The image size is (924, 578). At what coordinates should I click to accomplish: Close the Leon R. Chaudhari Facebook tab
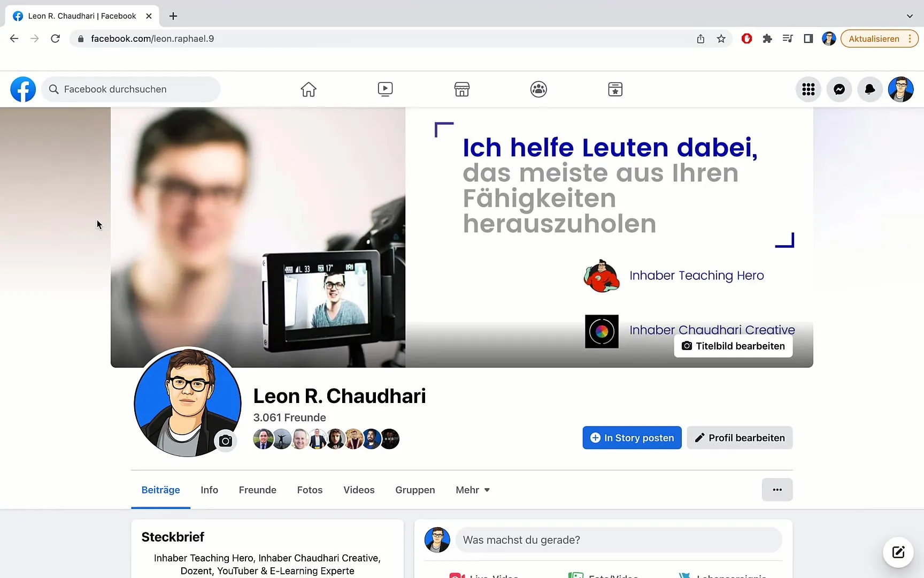[149, 16]
